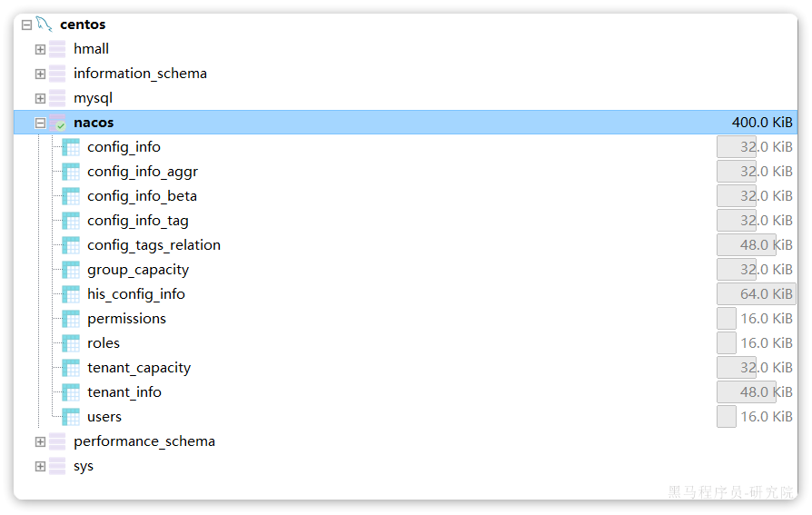Expand the hmall database node
The height and width of the screenshot is (515, 812).
[x=40, y=49]
